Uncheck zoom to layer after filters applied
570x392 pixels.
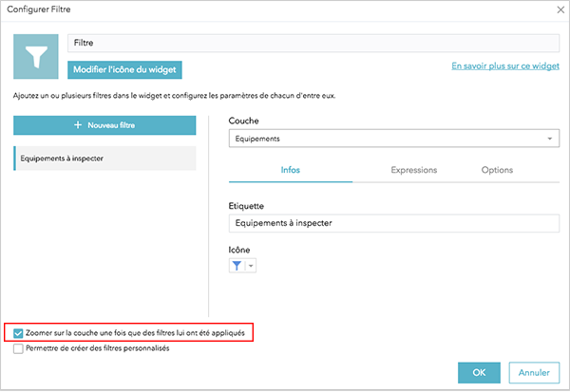20,333
